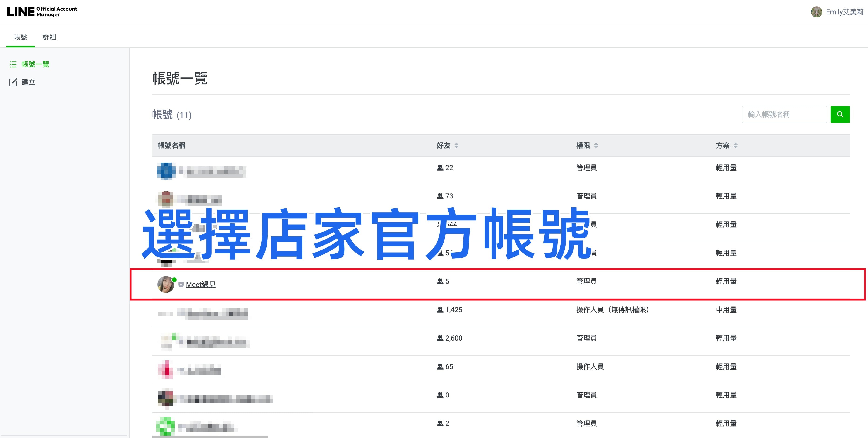868x438 pixels.
Task: Open the Emily艾美莉 profile avatar
Action: [x=816, y=12]
